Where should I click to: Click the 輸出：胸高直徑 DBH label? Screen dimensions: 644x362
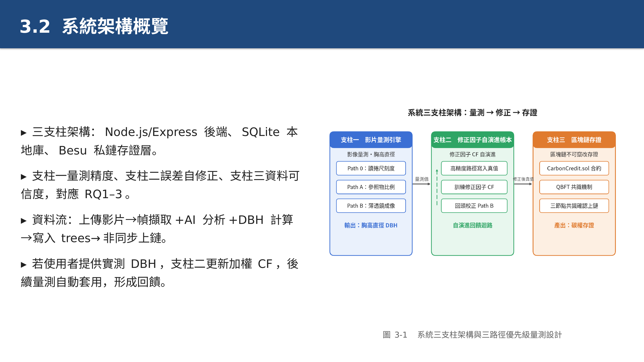coord(371,225)
